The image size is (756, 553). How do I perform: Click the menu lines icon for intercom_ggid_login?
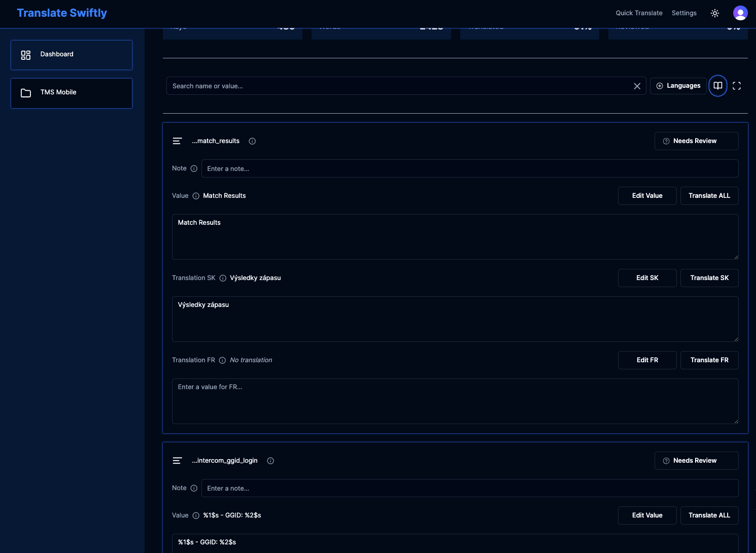click(x=177, y=461)
